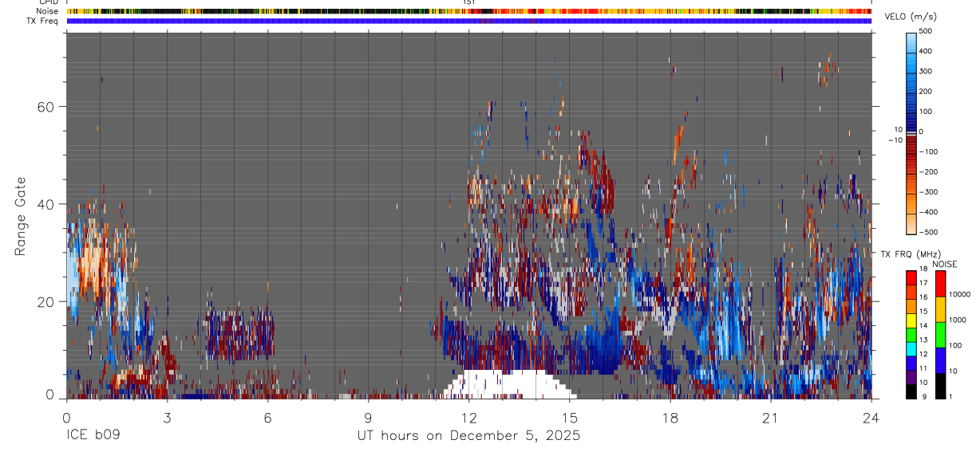Screen dimensions: 980x452
Task: Click the black 9-10 MHz frequency swatch
Action: (911, 391)
